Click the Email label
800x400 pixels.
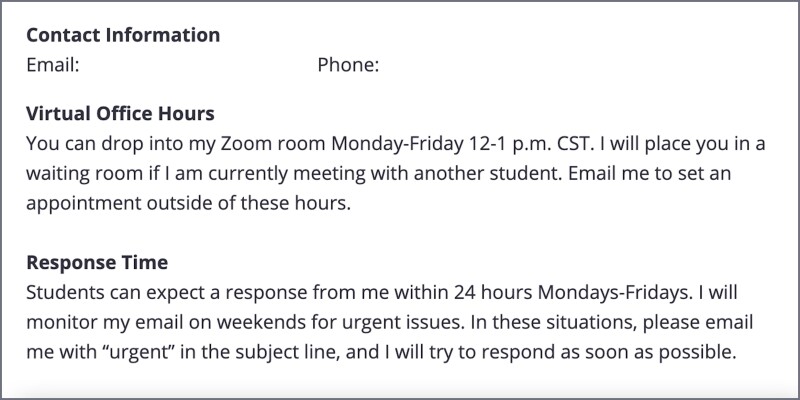52,66
